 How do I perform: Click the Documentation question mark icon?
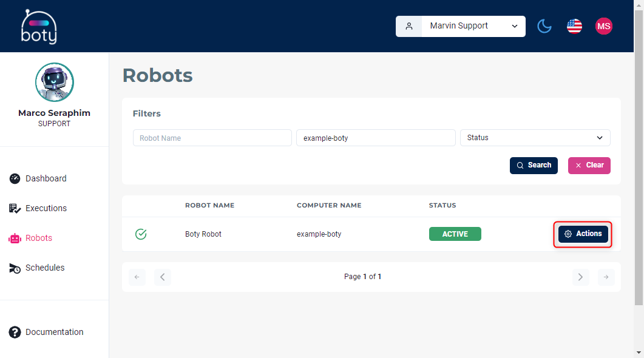click(x=15, y=332)
